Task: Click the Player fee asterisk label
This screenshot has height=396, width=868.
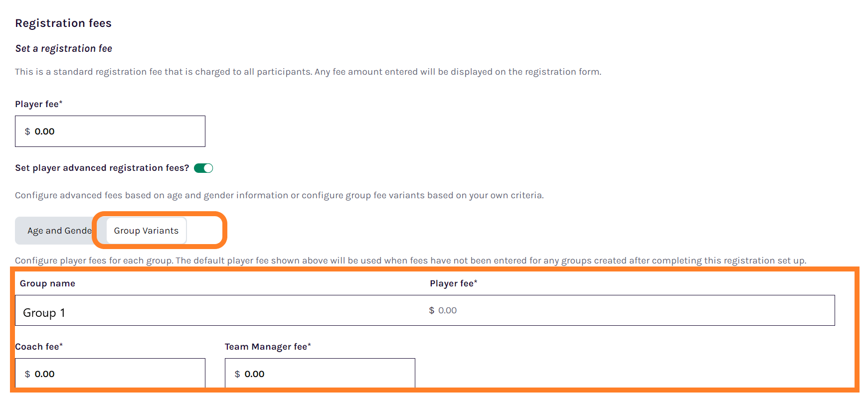Action: tap(38, 104)
